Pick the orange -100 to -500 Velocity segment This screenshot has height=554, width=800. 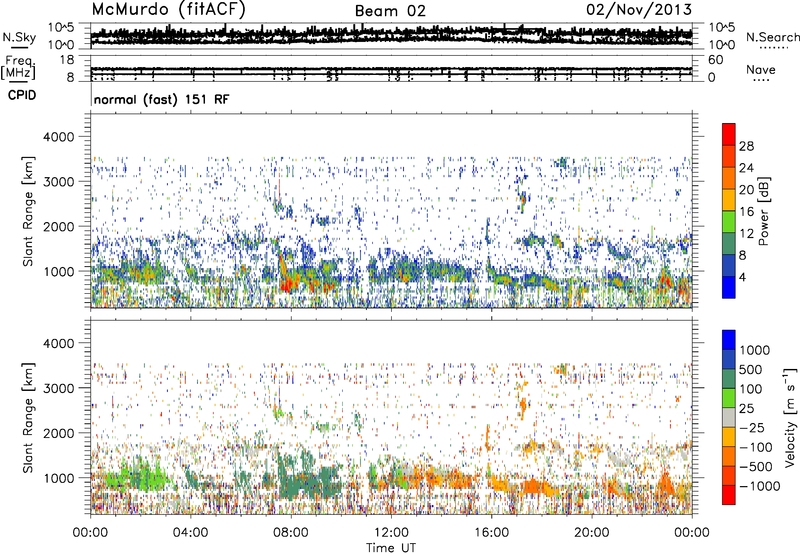click(729, 457)
